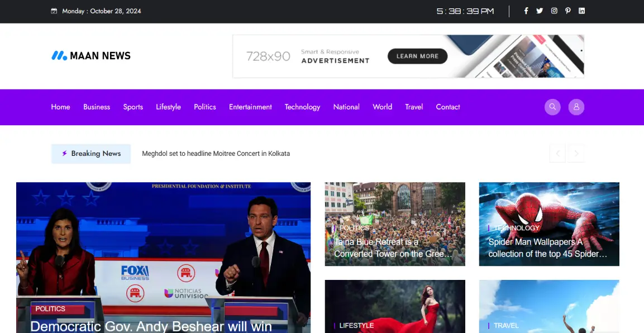Click POLITICS tag on crowd photo card
The image size is (644, 333).
click(x=354, y=228)
